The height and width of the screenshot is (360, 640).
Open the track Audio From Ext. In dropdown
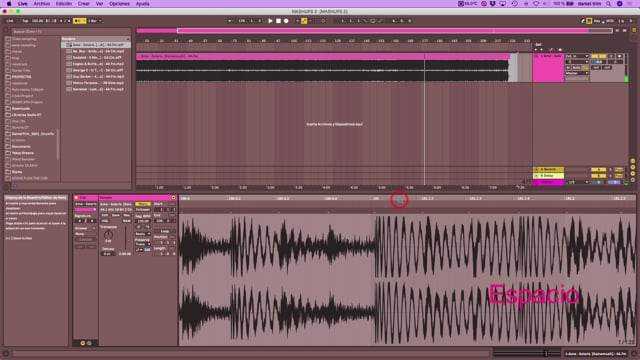(577, 56)
